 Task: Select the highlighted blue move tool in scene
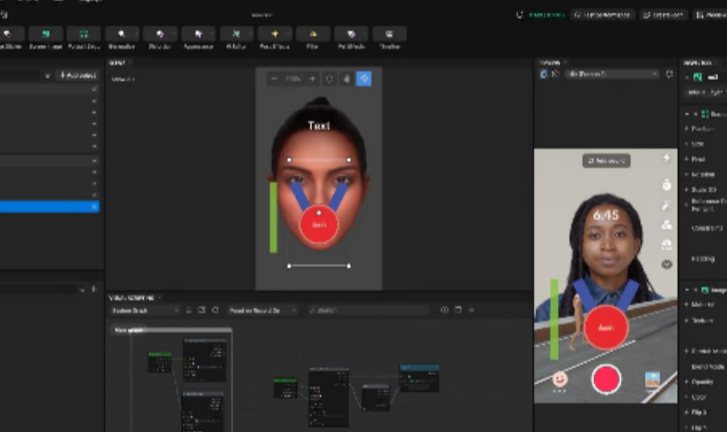pyautogui.click(x=363, y=78)
